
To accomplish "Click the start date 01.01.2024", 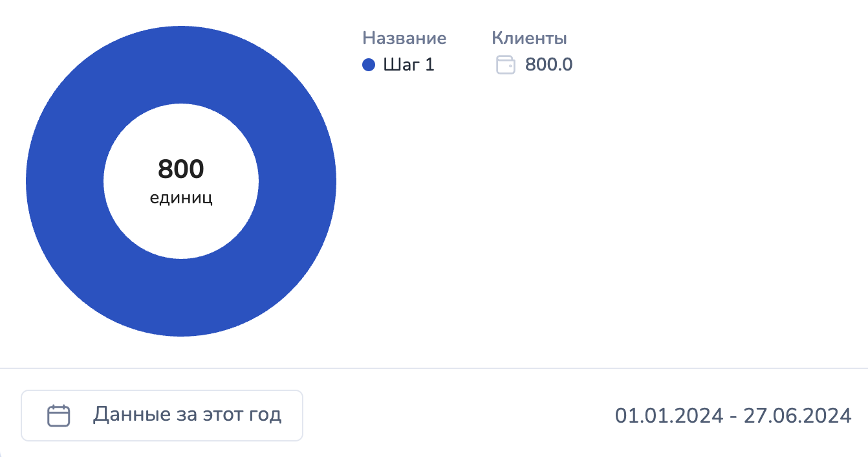I will tap(669, 416).
